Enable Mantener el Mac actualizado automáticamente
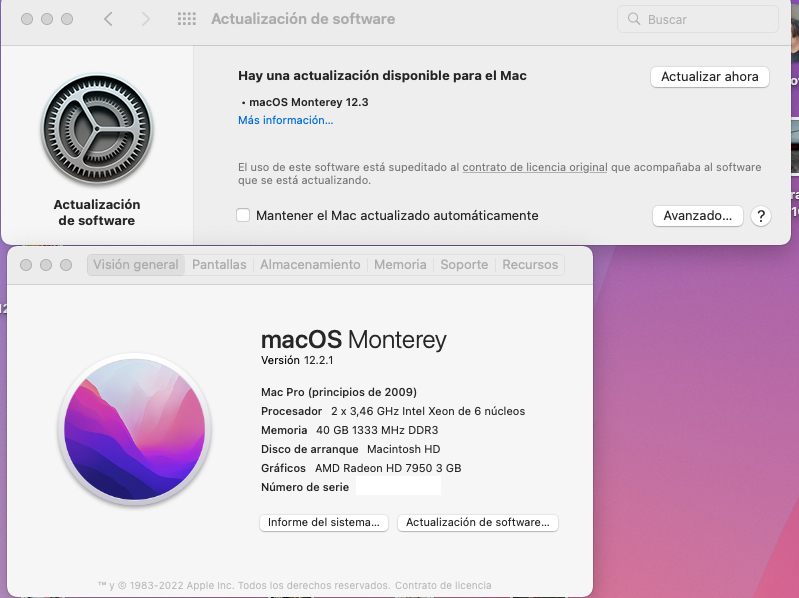 pos(243,215)
